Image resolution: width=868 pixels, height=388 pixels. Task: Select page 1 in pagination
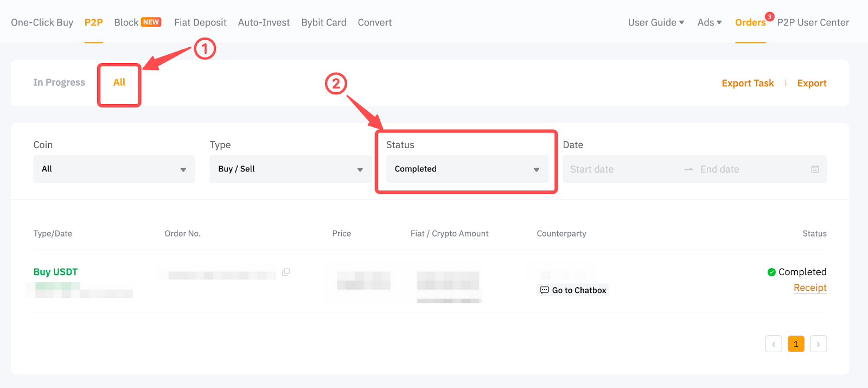pos(796,344)
